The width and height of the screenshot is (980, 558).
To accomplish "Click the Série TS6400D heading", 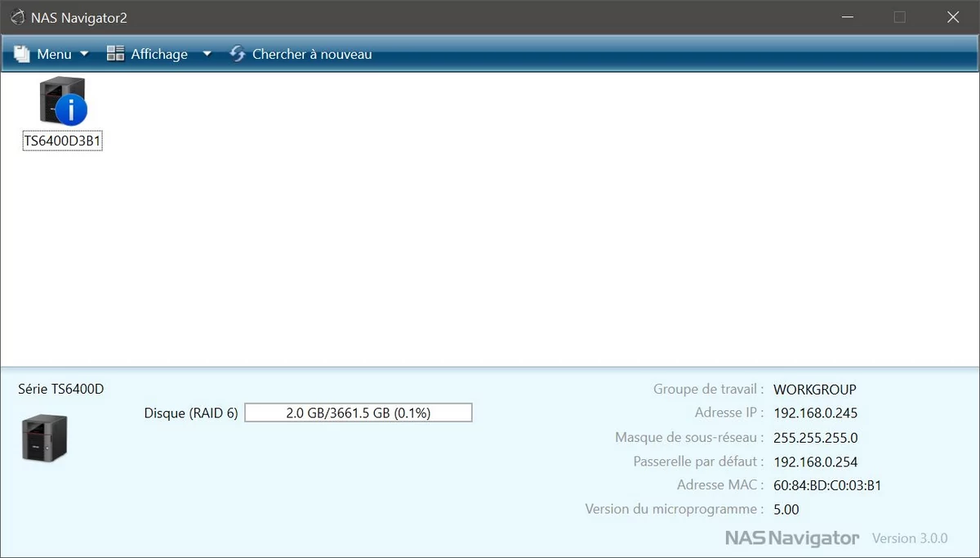I will point(61,389).
